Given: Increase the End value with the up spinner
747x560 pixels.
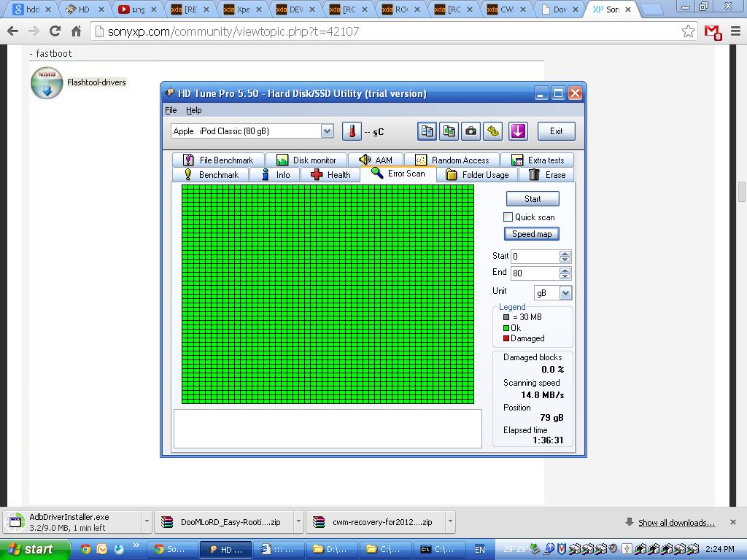Looking at the screenshot, I should click(x=565, y=270).
